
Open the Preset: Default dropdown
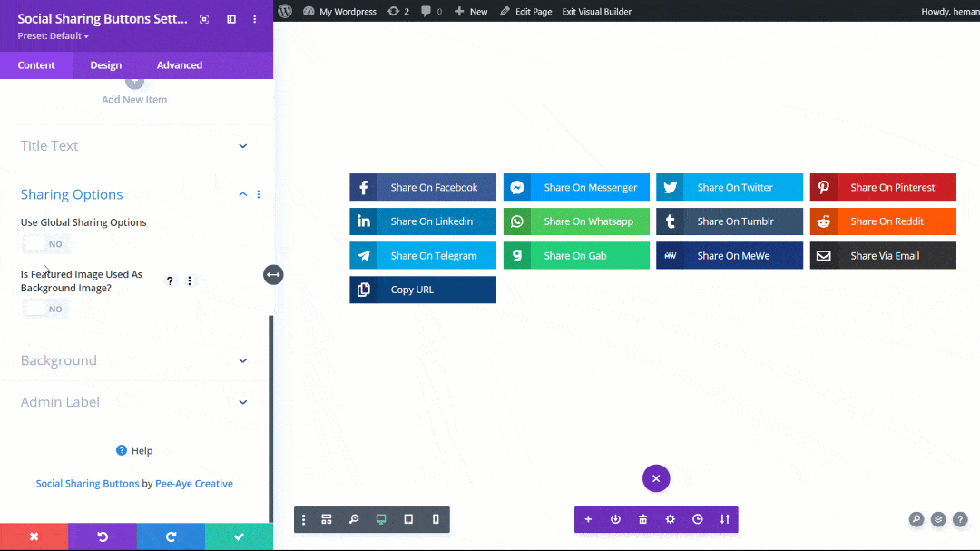54,36
